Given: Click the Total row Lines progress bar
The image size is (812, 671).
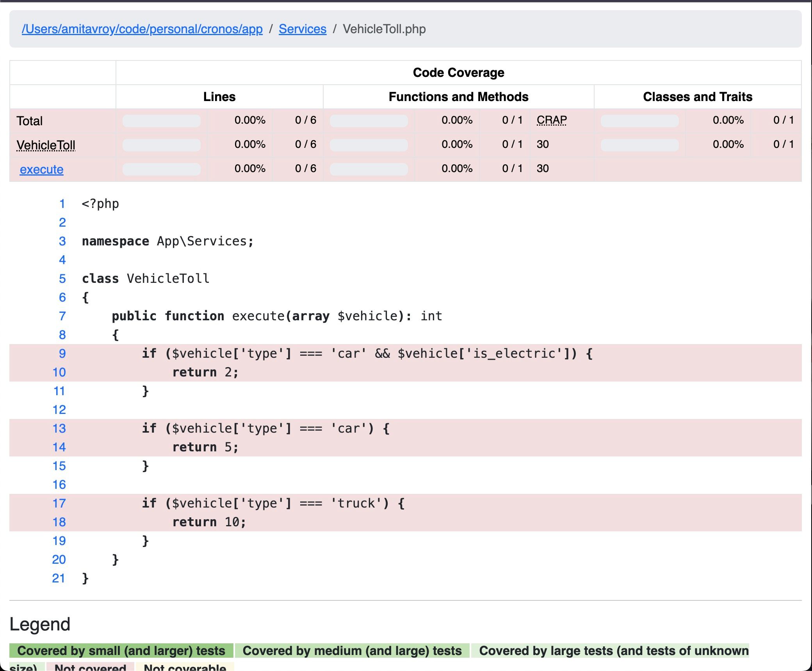Looking at the screenshot, I should coord(161,121).
